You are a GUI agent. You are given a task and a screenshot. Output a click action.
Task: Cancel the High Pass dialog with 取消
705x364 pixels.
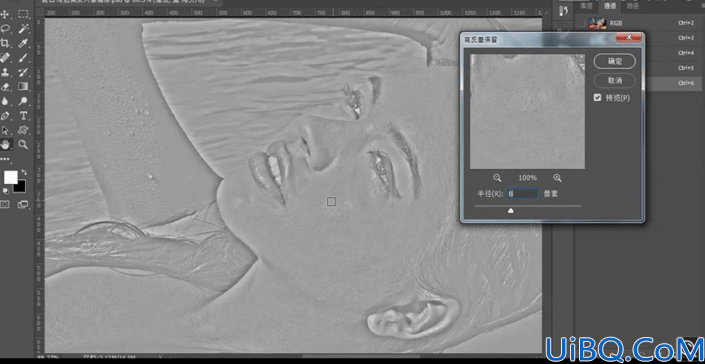click(x=615, y=81)
